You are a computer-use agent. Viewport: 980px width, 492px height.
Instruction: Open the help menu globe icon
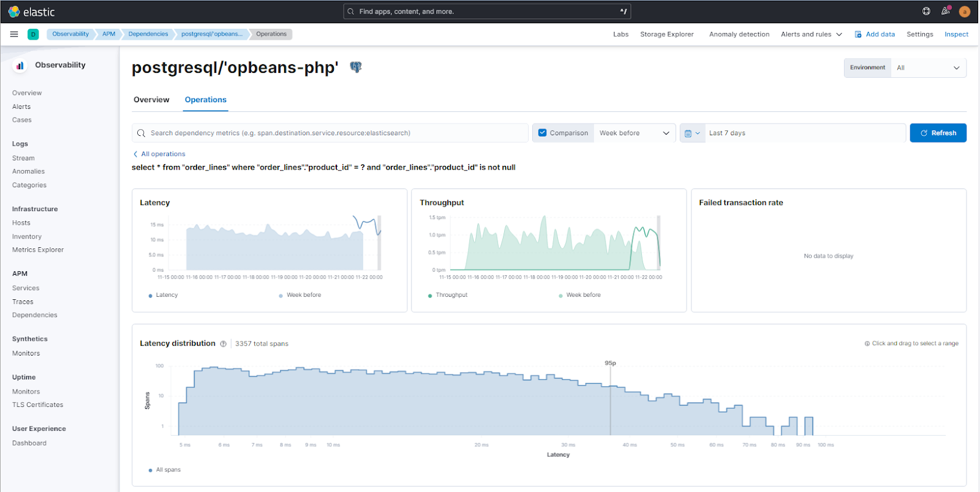926,12
